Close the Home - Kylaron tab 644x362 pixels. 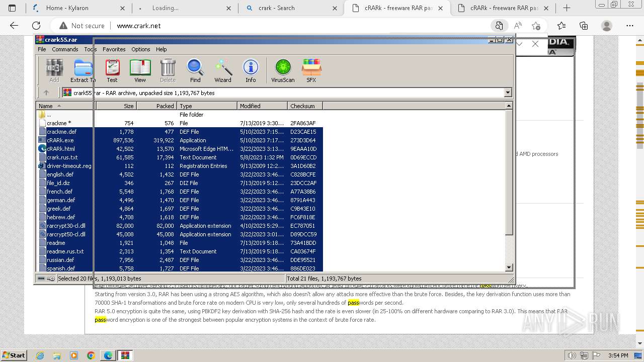tap(122, 8)
